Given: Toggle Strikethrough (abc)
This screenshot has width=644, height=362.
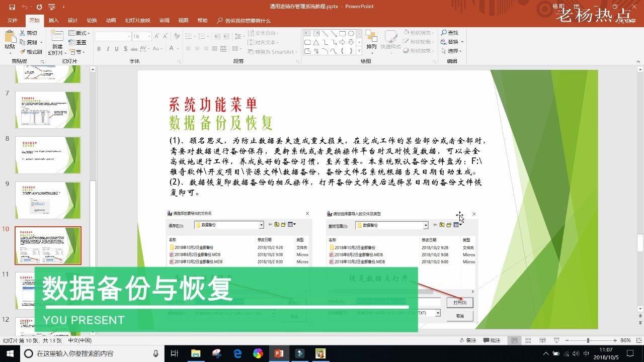Looking at the screenshot, I should 135,49.
